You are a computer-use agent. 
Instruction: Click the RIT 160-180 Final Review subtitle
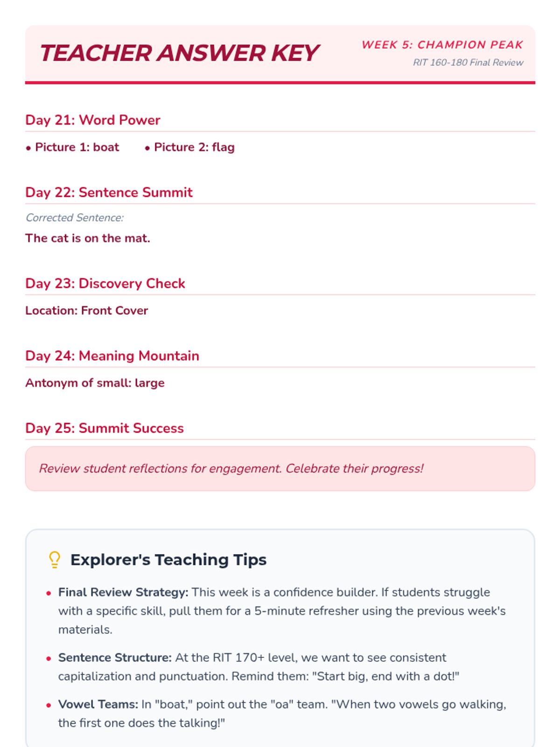[468, 63]
